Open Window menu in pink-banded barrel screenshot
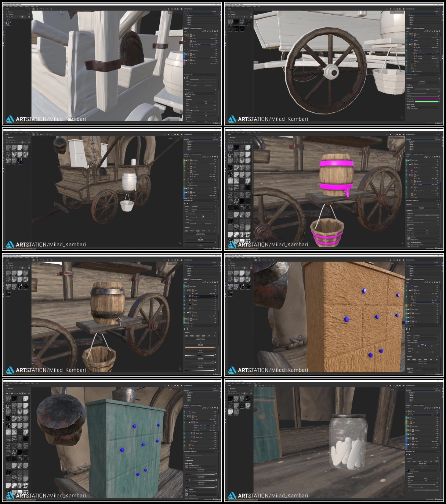The width and height of the screenshot is (446, 504). click(238, 132)
